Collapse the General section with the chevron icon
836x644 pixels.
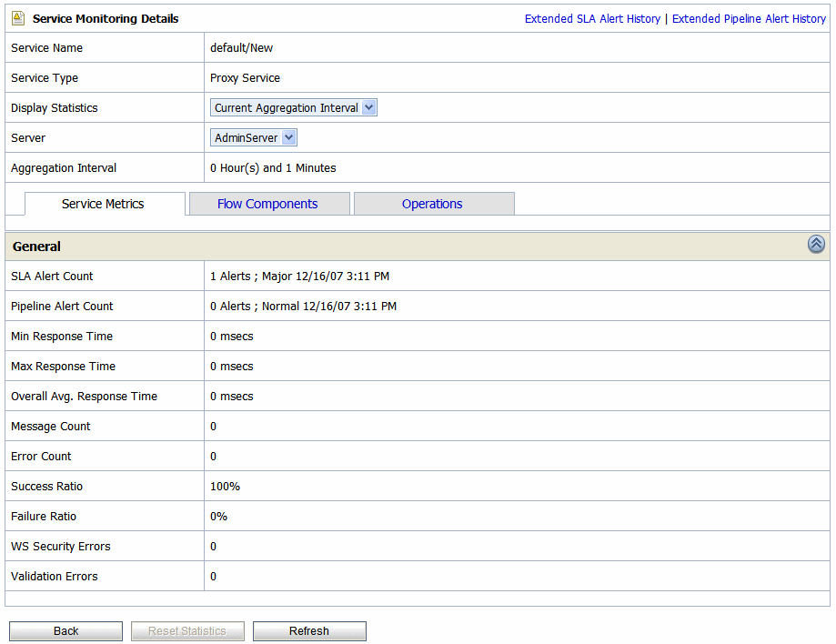tap(816, 244)
